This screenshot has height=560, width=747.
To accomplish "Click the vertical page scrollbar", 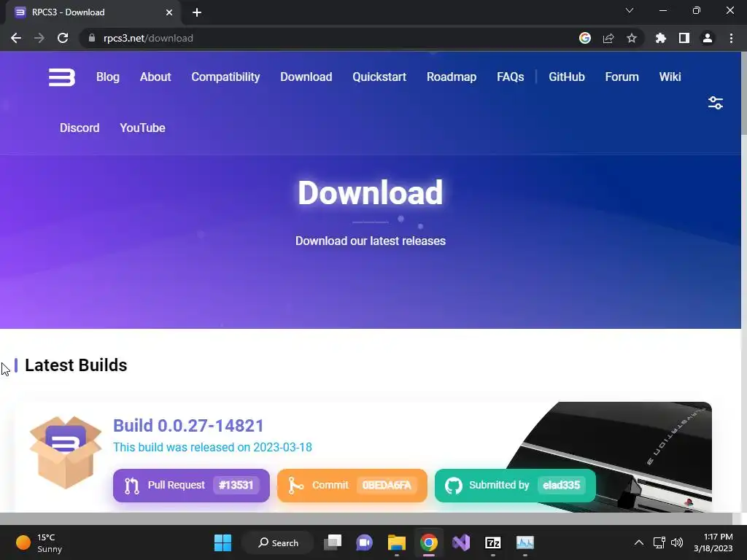I will 743,94.
